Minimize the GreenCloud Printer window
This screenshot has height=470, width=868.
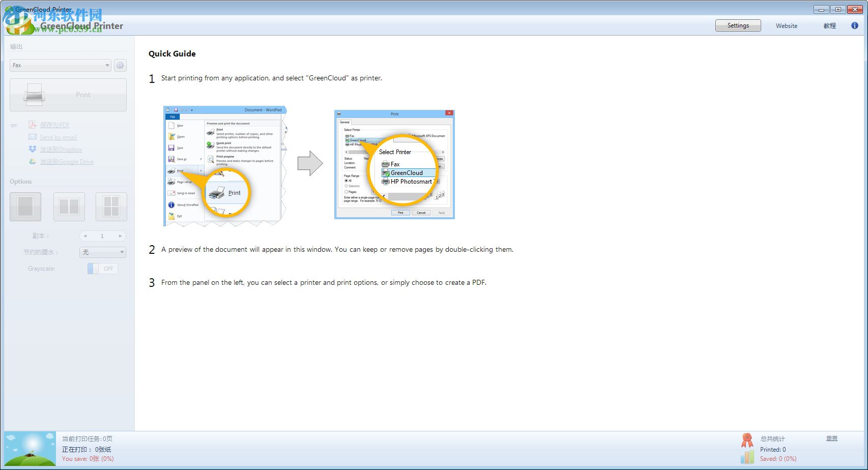(x=821, y=10)
